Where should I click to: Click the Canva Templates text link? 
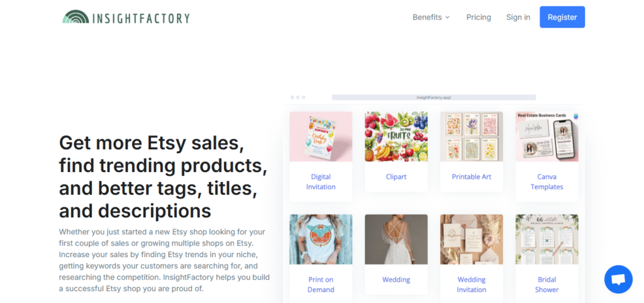[547, 181]
